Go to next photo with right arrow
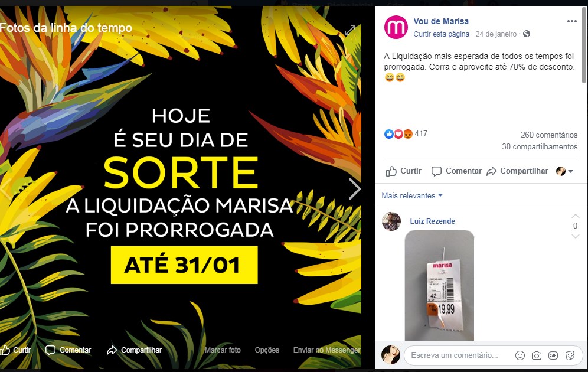The width and height of the screenshot is (588, 372). pyautogui.click(x=354, y=188)
